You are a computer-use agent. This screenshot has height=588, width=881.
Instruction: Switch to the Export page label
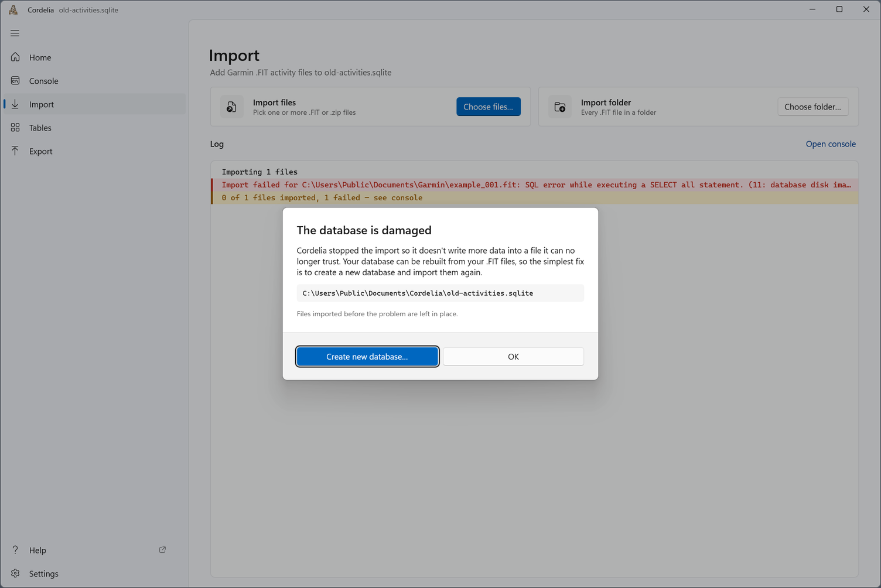(x=41, y=151)
